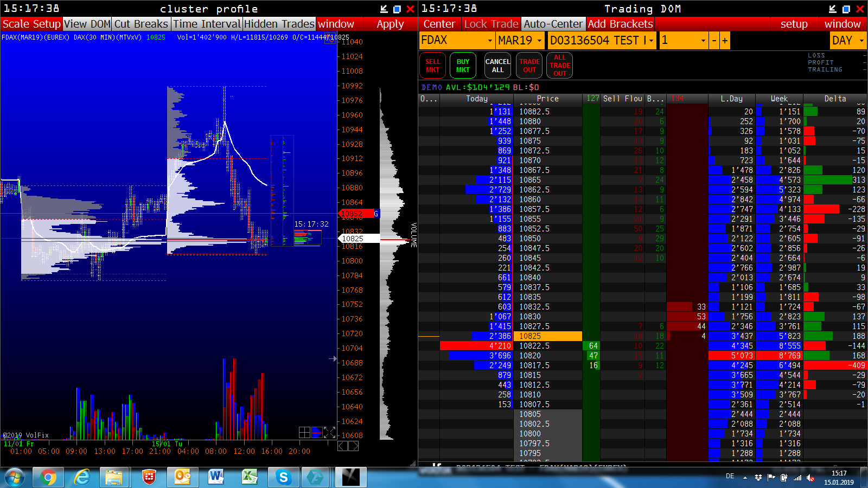Click the SELL MKT button
Viewport: 868px width, 488px height.
click(433, 66)
